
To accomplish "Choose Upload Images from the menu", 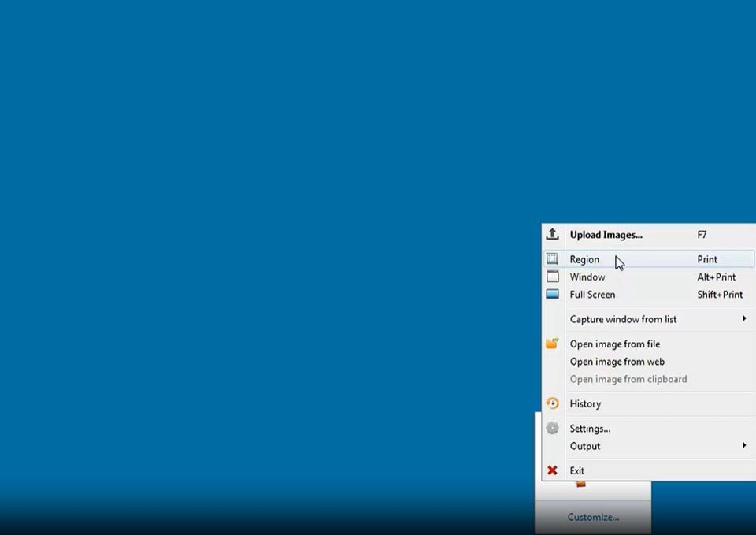I will [606, 235].
